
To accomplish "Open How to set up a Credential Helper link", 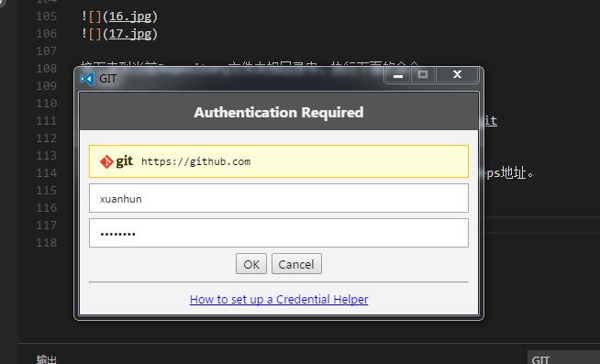I will (x=279, y=299).
